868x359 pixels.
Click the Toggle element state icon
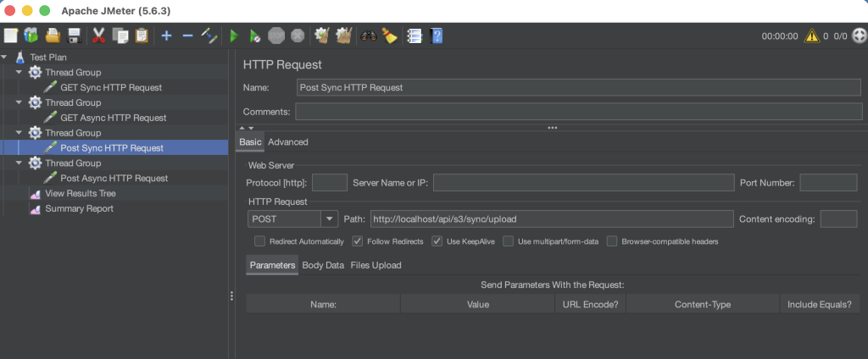coord(209,36)
